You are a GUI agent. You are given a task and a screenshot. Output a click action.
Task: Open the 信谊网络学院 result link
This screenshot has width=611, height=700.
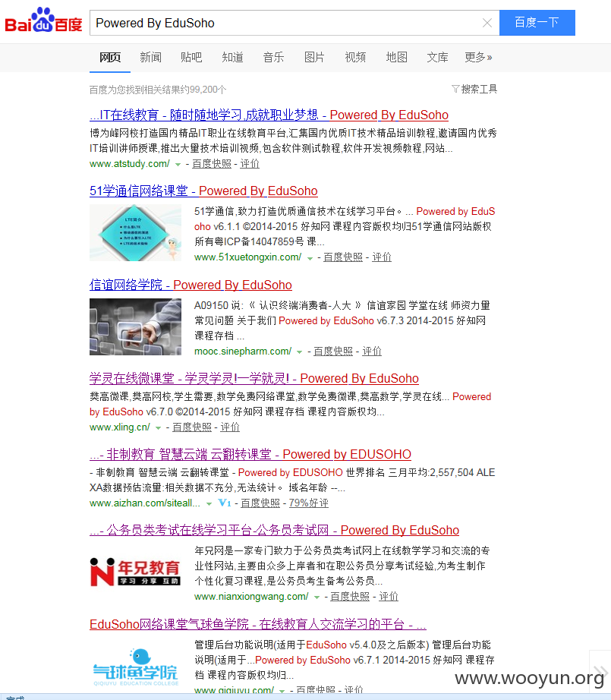(191, 285)
